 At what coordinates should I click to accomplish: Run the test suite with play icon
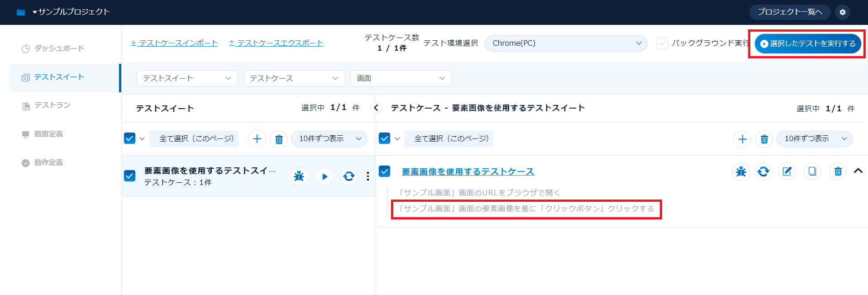(324, 176)
